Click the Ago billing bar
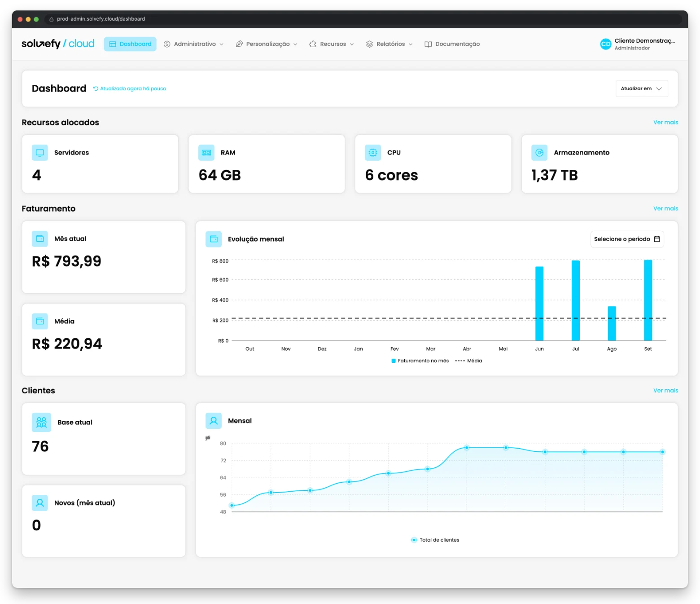The width and height of the screenshot is (700, 604). pos(612,323)
